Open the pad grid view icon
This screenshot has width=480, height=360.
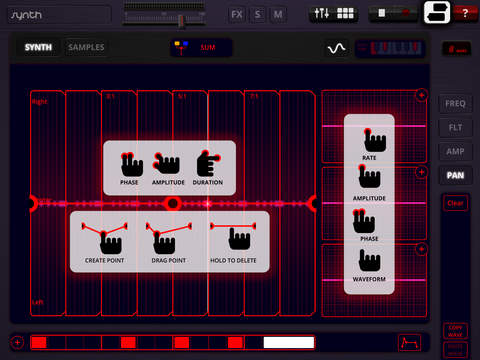(345, 13)
